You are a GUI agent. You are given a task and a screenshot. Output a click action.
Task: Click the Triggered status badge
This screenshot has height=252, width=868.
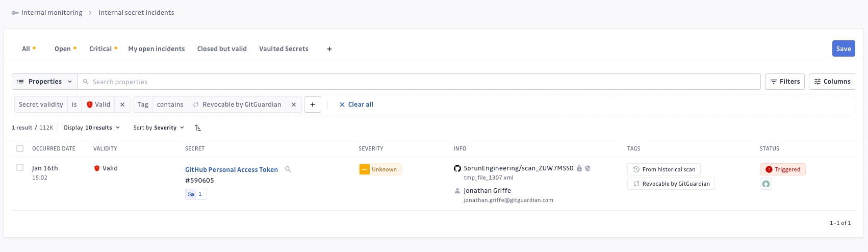coord(783,169)
